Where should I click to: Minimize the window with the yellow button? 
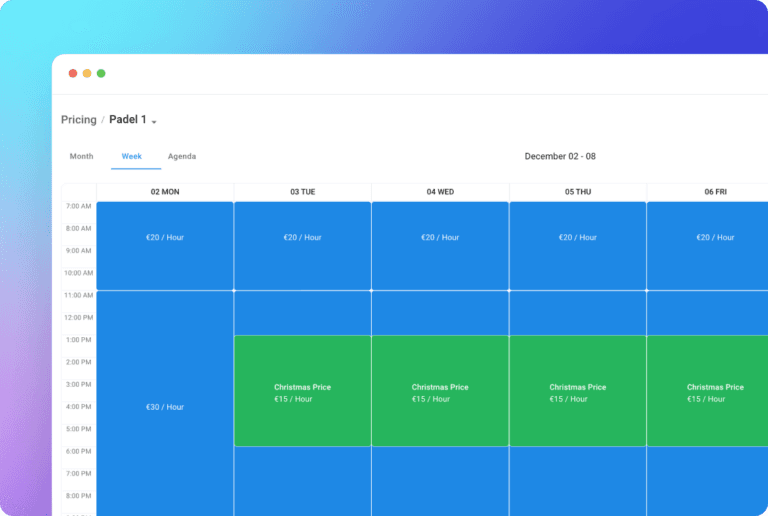(87, 73)
